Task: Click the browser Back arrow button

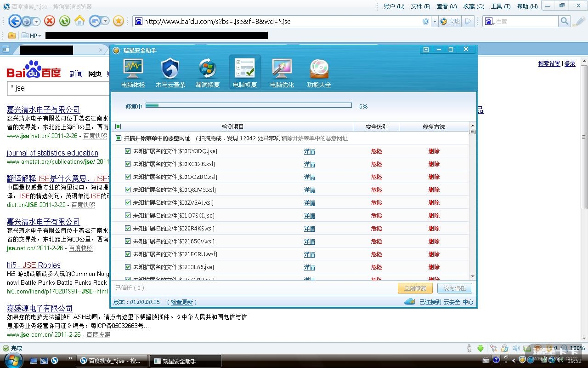Action: (x=15, y=21)
